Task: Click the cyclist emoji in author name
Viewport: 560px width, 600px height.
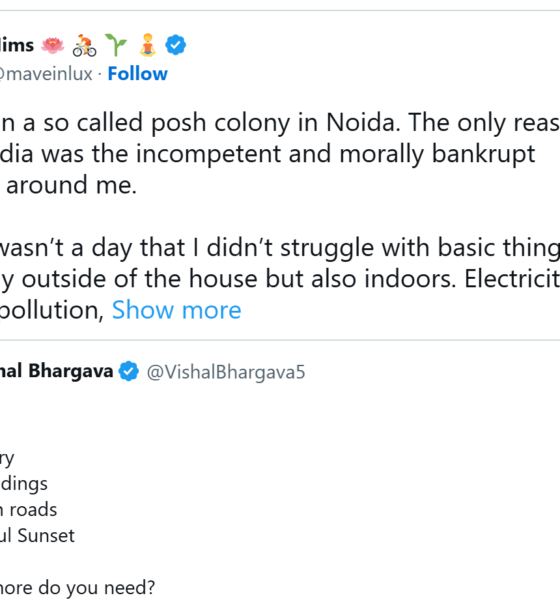Action: (x=84, y=45)
